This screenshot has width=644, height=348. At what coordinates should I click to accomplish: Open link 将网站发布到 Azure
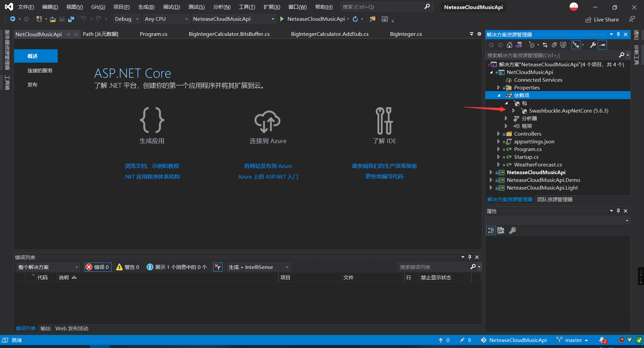(x=268, y=166)
